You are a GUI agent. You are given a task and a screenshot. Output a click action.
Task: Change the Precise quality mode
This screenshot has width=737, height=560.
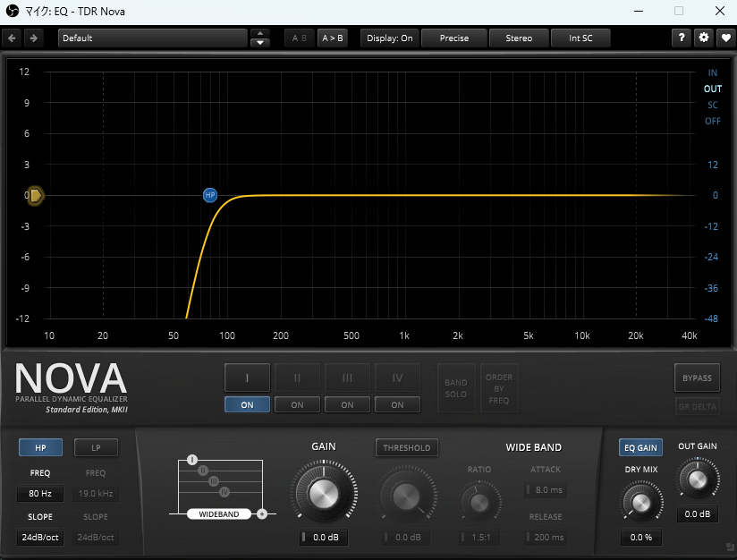454,38
